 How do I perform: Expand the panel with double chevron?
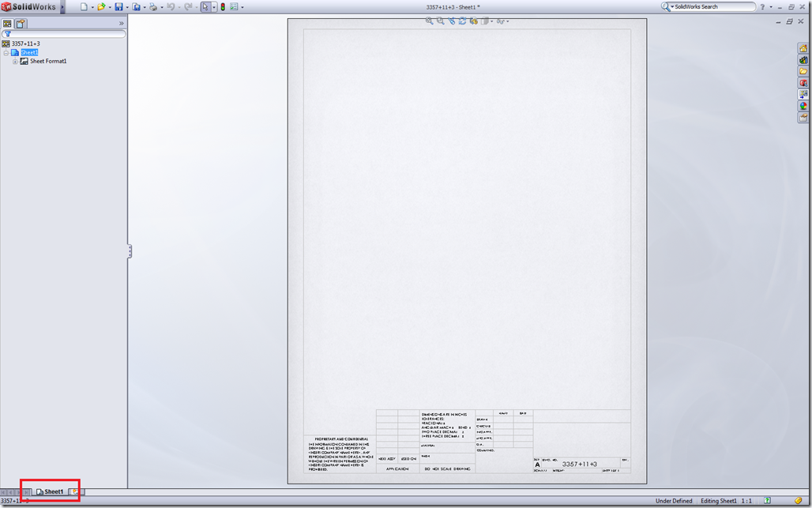[x=121, y=23]
